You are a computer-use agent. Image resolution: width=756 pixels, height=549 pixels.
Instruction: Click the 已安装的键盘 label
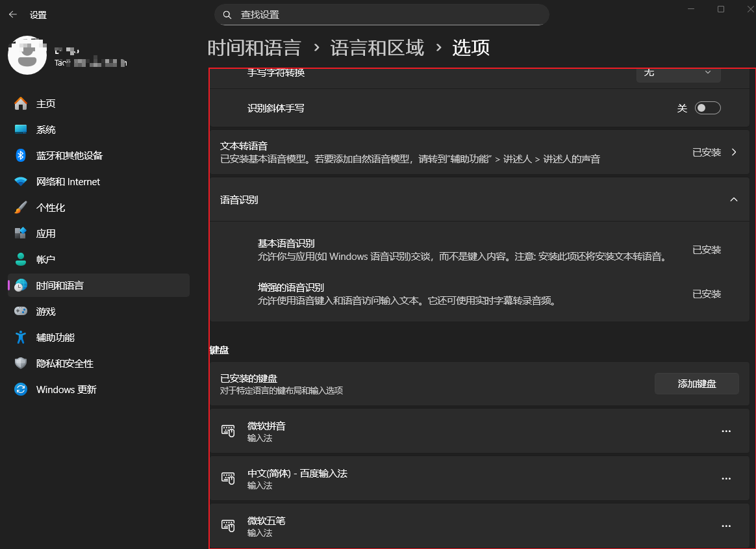point(249,379)
